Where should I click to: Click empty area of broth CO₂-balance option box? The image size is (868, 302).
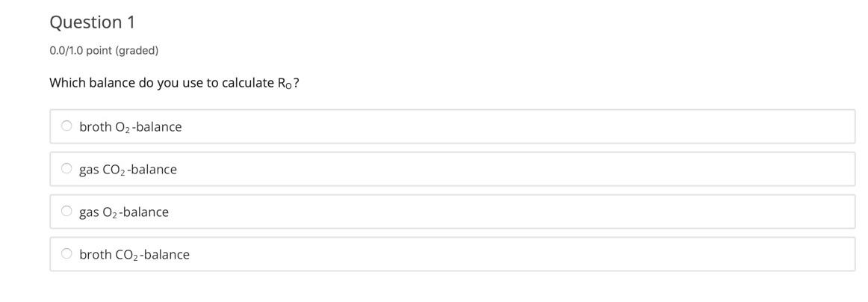coord(523,254)
